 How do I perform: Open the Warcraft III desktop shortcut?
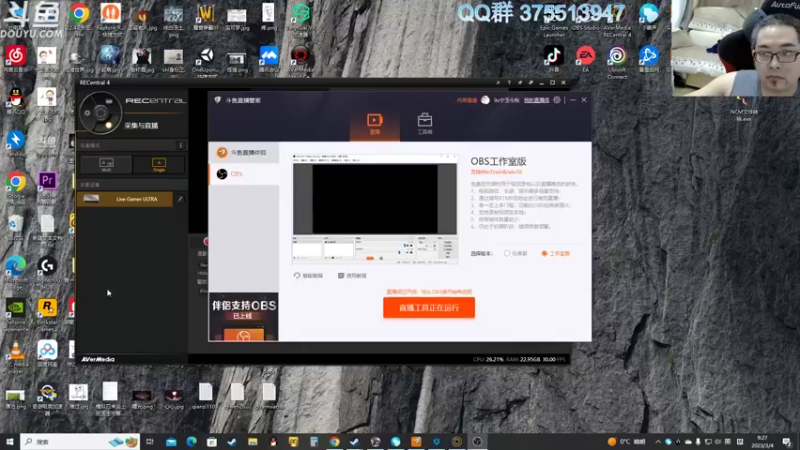[206, 17]
